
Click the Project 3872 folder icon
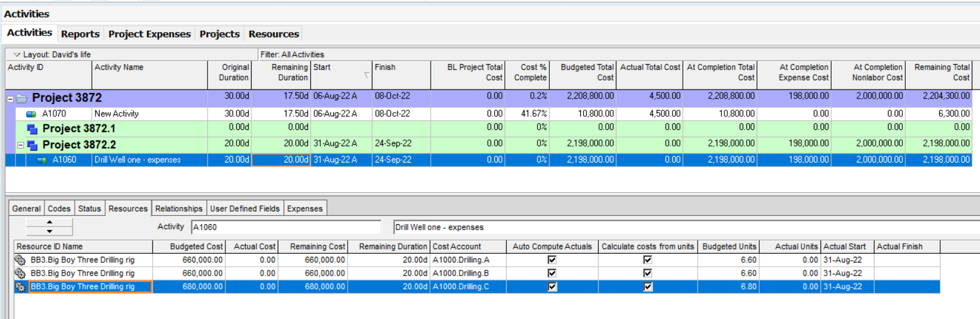[x=21, y=98]
